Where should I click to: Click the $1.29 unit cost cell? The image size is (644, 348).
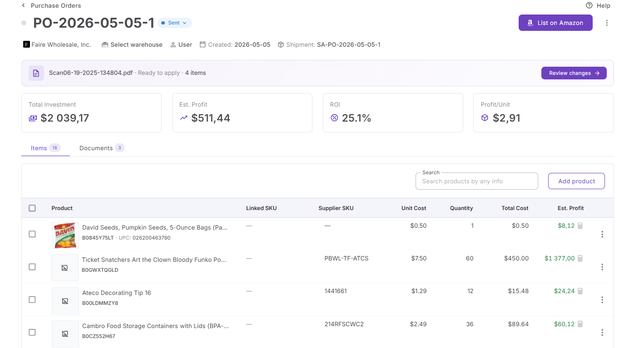tap(419, 291)
